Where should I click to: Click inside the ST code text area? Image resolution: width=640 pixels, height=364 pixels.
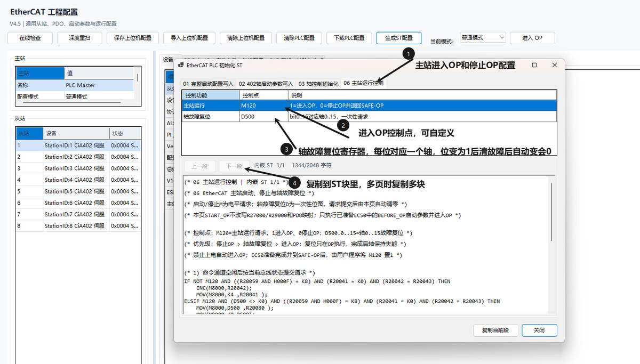coord(365,245)
